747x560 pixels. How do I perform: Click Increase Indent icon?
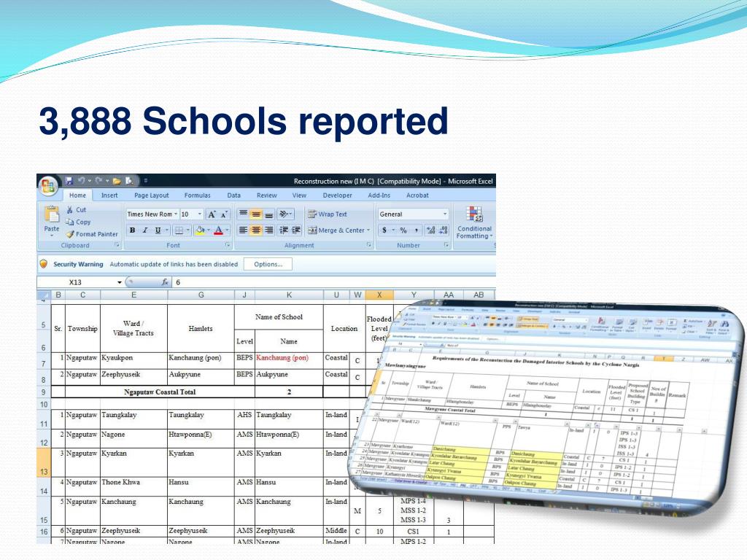296,230
